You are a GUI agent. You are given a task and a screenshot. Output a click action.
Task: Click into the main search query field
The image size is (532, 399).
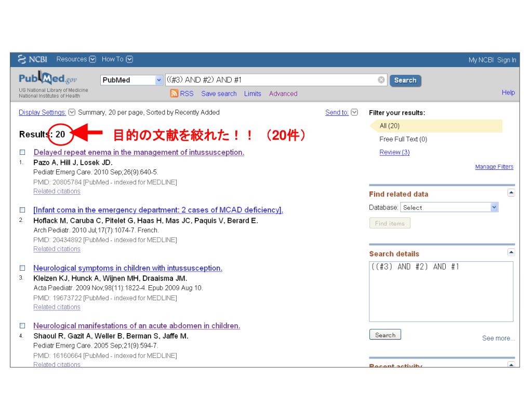point(276,79)
